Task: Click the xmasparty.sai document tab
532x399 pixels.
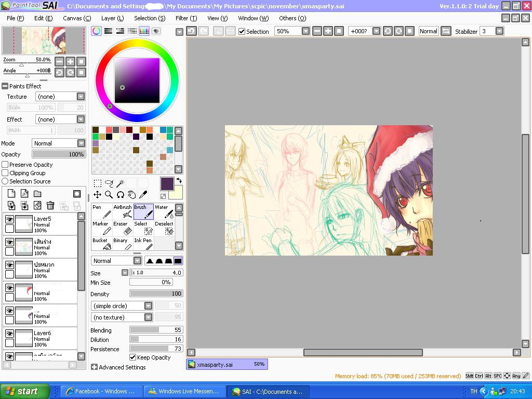Action: pos(227,364)
